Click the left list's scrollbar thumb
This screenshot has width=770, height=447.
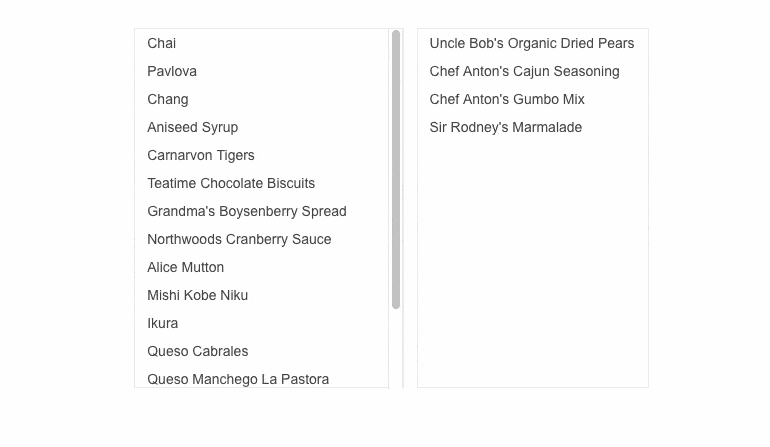(x=396, y=170)
